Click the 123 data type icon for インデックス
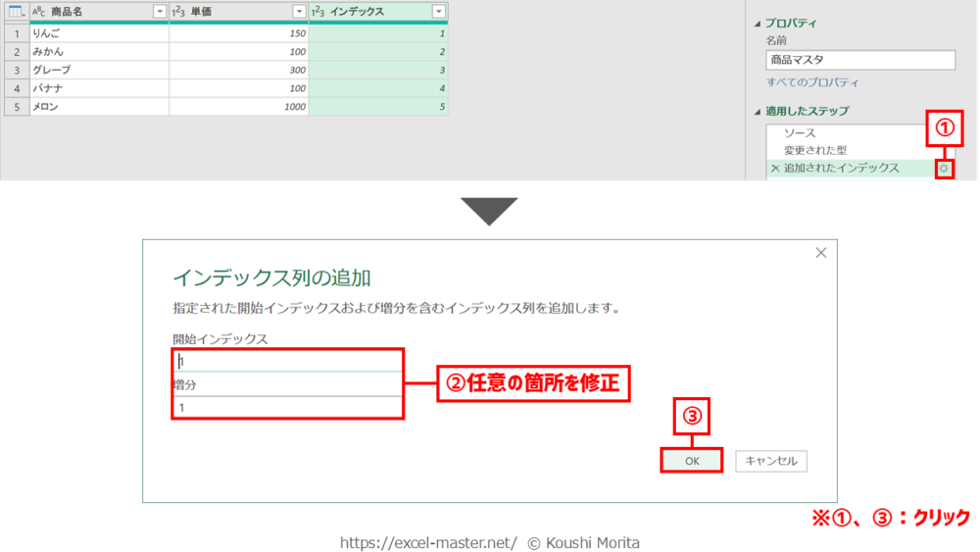This screenshot has height=552, width=980. [318, 12]
